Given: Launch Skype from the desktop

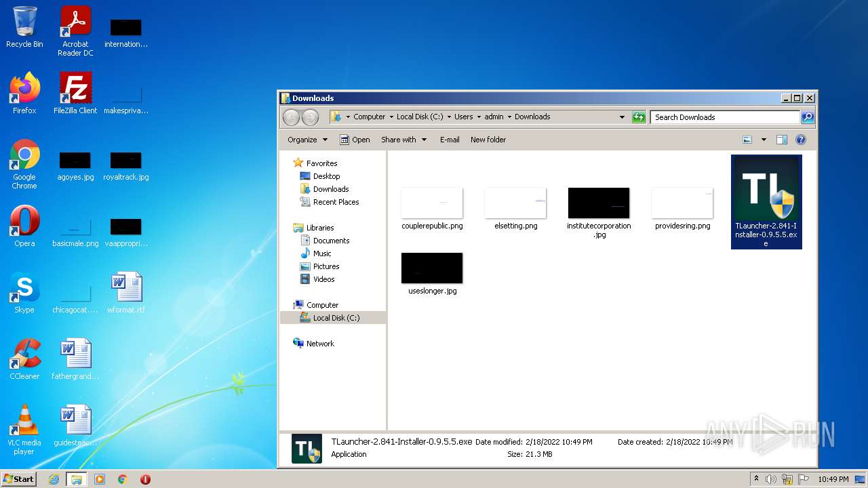Looking at the screenshot, I should coord(24,293).
